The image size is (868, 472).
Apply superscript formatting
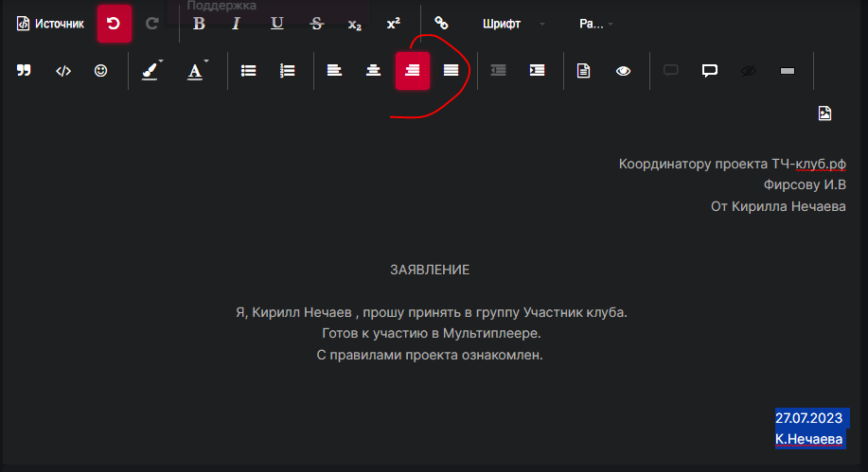point(394,24)
